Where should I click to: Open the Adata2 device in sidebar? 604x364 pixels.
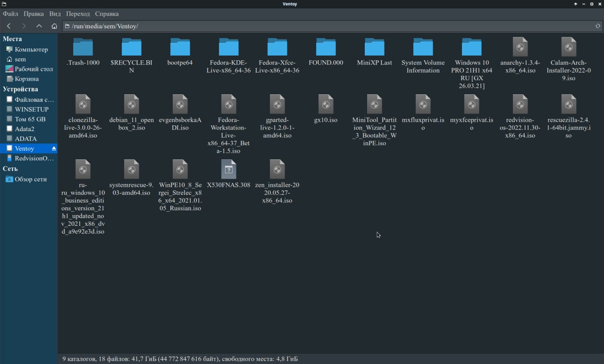pos(29,129)
